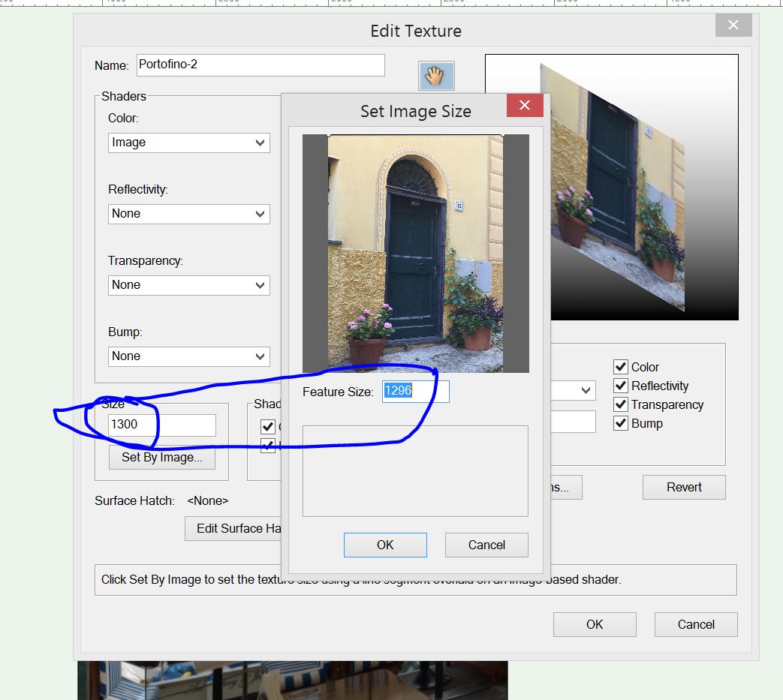Open the Color shader dropdown

[189, 143]
